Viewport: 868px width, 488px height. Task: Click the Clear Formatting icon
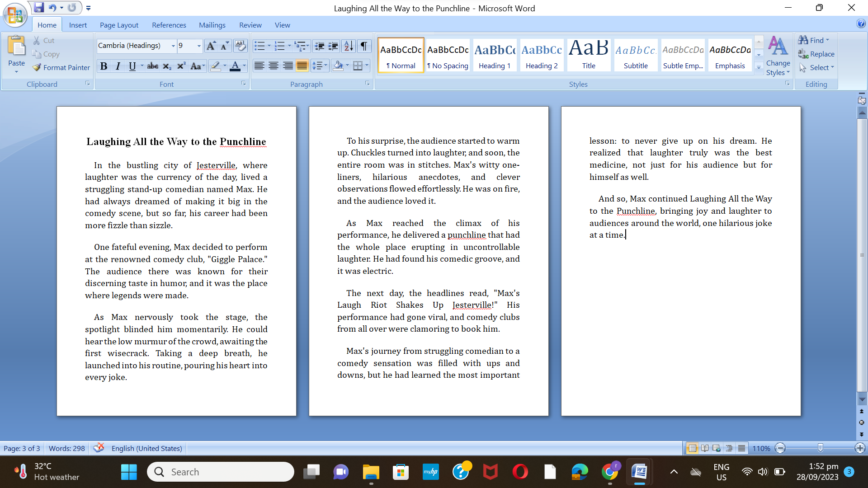pyautogui.click(x=241, y=46)
